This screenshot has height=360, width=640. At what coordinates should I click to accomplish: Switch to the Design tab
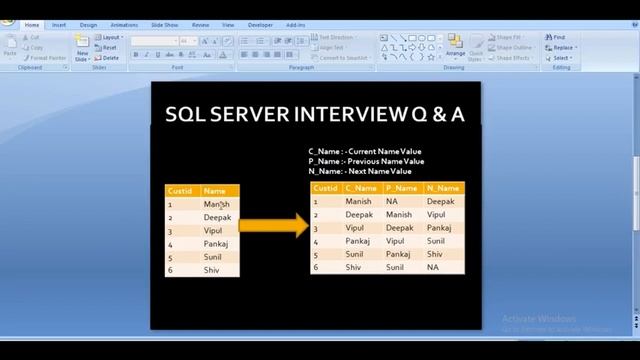pyautogui.click(x=88, y=25)
